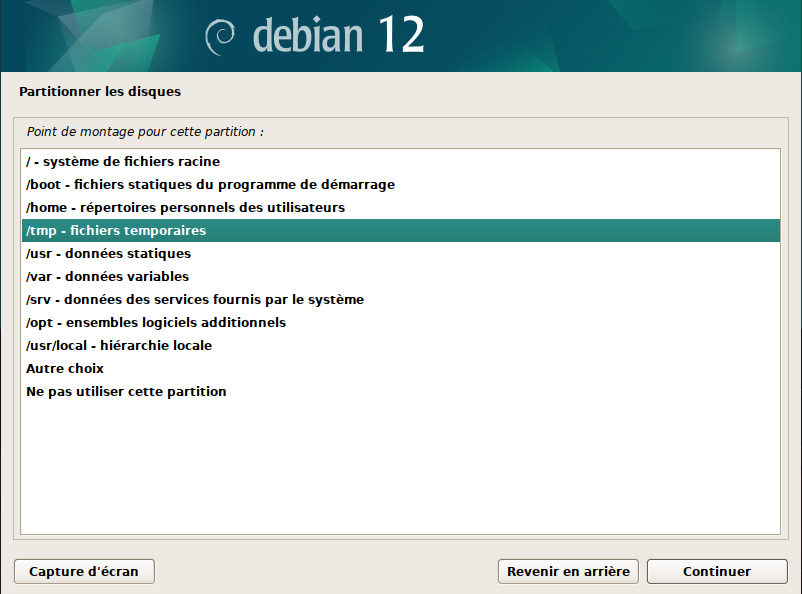802x594 pixels.
Task: Choose /var données variables entry
Action: coord(401,277)
